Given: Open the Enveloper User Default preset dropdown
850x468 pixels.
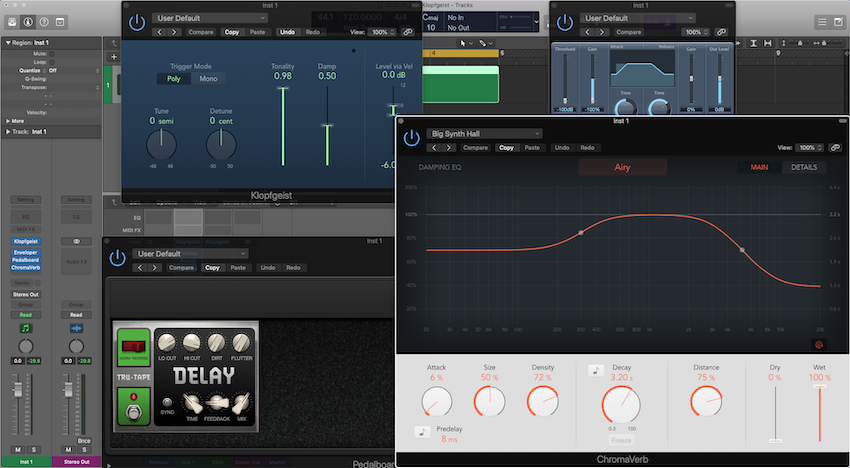Looking at the screenshot, I should point(638,18).
